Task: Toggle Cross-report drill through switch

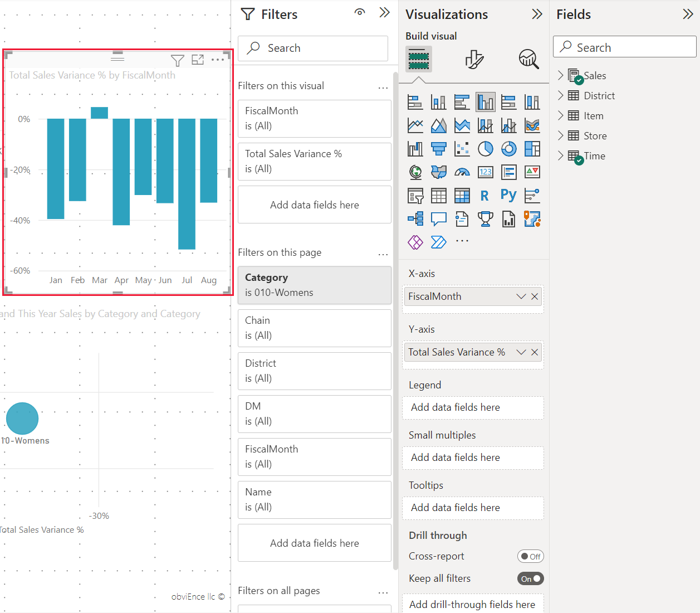Action: point(530,556)
